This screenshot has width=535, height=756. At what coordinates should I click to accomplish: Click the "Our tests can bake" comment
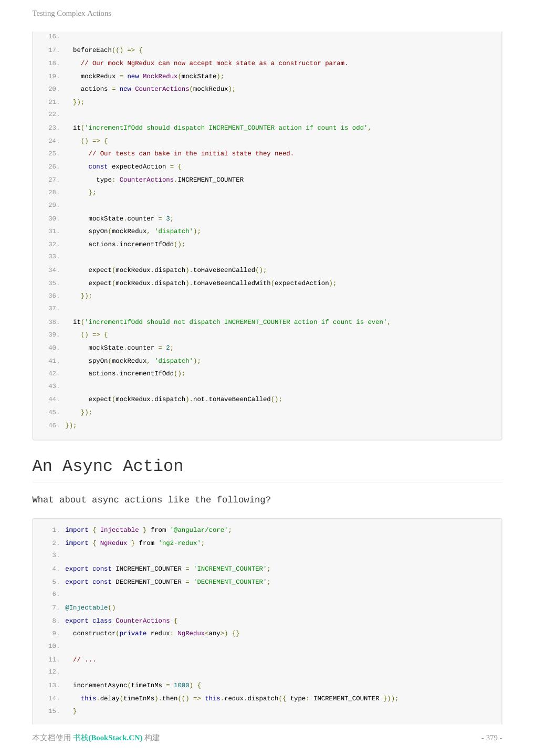coord(191,154)
